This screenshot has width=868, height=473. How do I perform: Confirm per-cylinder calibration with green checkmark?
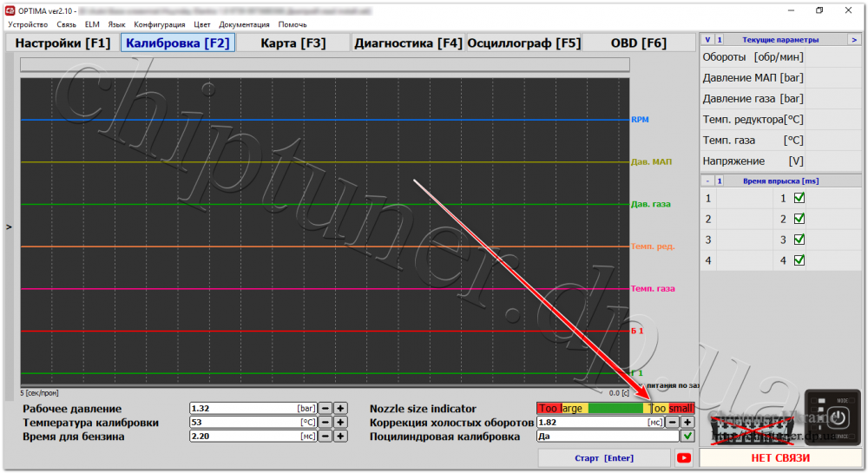687,436
